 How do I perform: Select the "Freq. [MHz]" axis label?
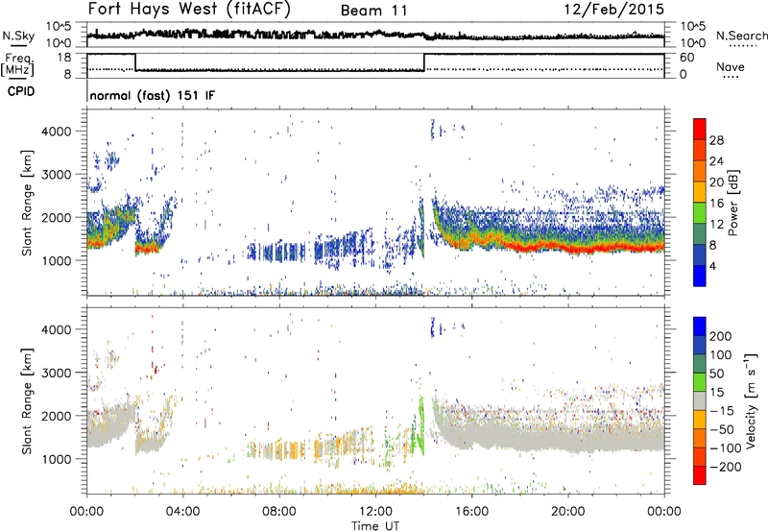click(x=17, y=64)
